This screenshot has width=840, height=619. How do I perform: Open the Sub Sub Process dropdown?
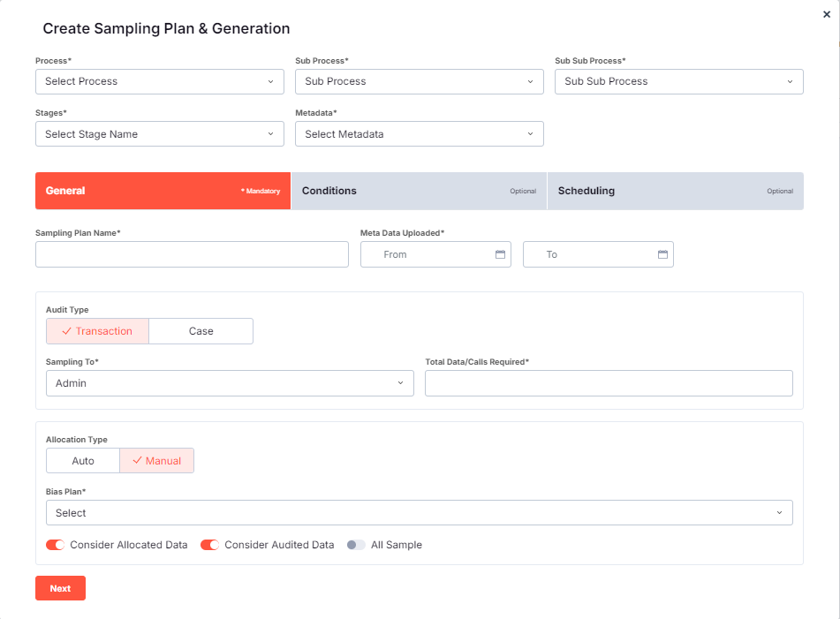click(x=678, y=80)
